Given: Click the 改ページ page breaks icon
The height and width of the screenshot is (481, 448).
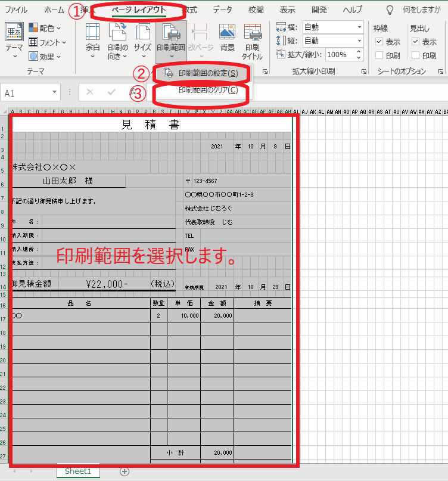Looking at the screenshot, I should [x=200, y=32].
